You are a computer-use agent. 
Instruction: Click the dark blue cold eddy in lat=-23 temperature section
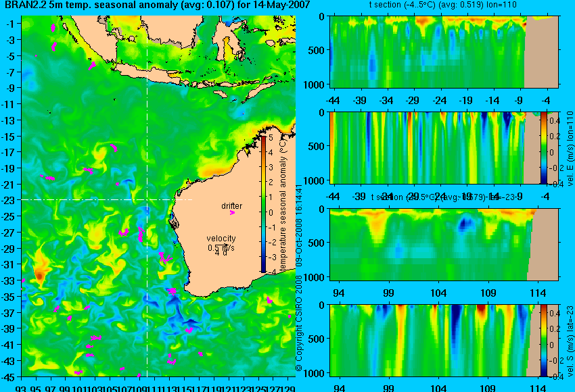pyautogui.click(x=465, y=223)
